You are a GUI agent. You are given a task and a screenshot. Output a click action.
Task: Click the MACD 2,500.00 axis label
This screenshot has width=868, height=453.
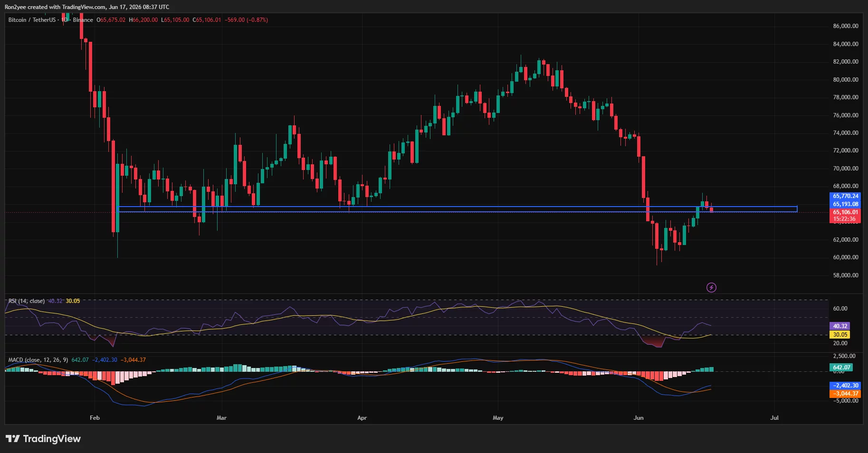coord(844,356)
